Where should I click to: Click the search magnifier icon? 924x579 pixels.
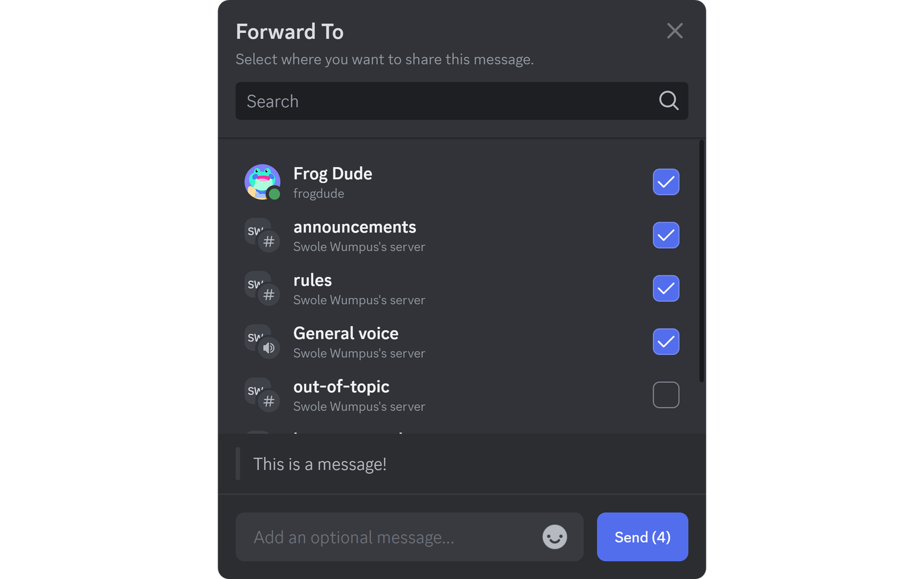(668, 100)
